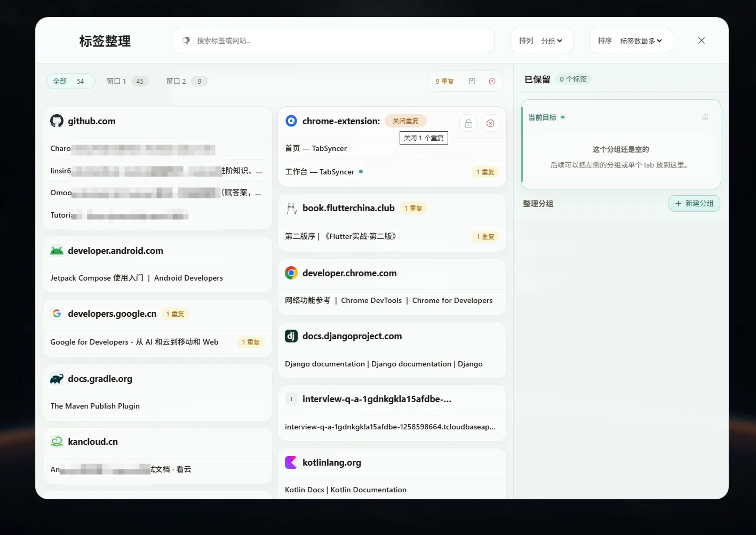
Task: Close the 标签整理 panel with X
Action: tap(702, 41)
